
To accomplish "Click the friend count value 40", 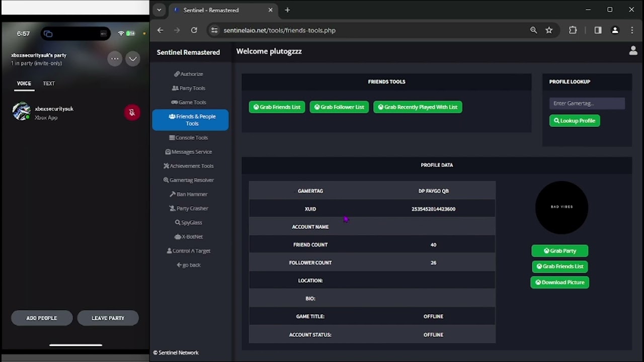I will point(433,245).
